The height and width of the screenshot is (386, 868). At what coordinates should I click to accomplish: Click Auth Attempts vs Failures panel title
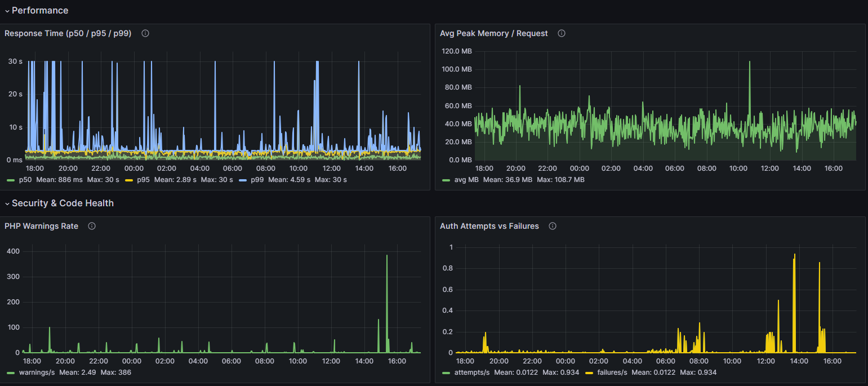(x=489, y=226)
